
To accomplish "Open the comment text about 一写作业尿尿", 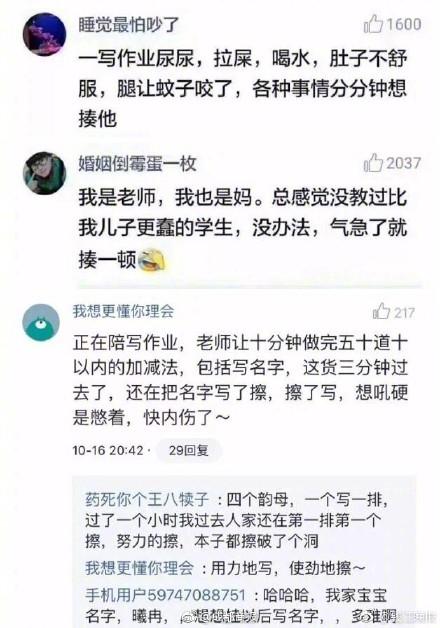I will pyautogui.click(x=243, y=88).
